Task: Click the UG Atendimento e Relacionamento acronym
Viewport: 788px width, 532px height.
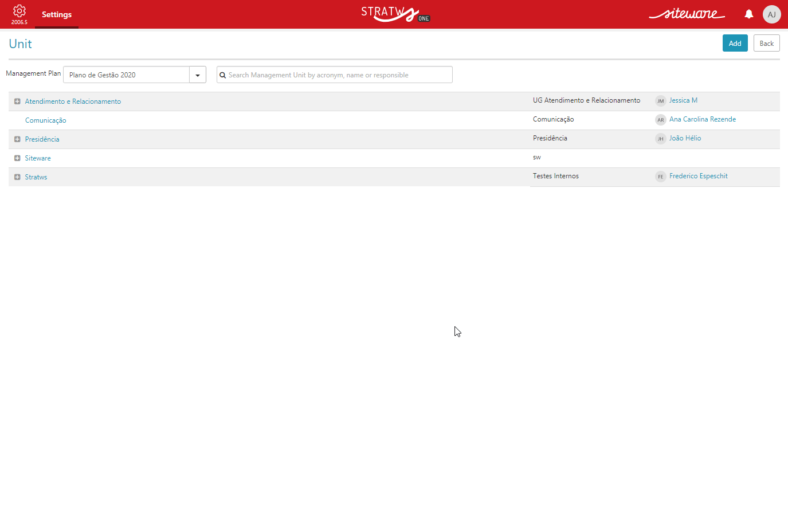Action: 586,100
